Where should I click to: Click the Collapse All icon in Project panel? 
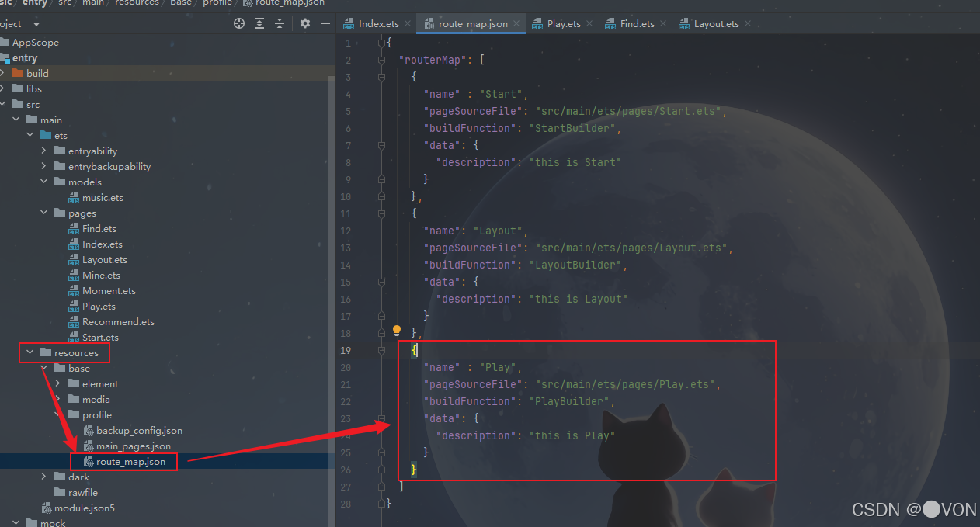click(280, 23)
